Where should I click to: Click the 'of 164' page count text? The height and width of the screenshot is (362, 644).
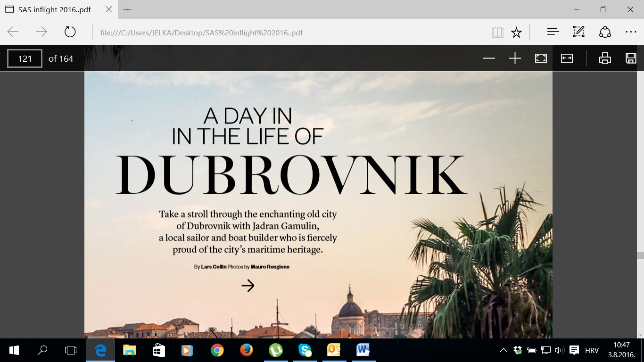coord(61,58)
